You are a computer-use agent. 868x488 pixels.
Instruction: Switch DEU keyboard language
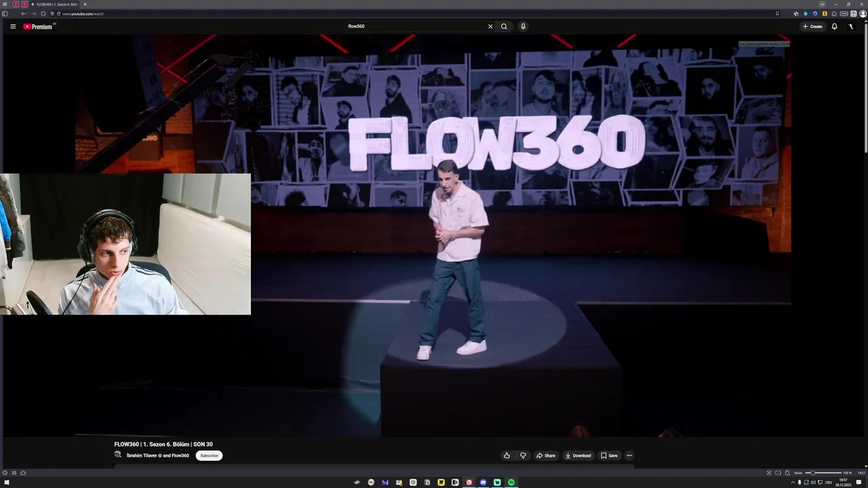tap(828, 482)
